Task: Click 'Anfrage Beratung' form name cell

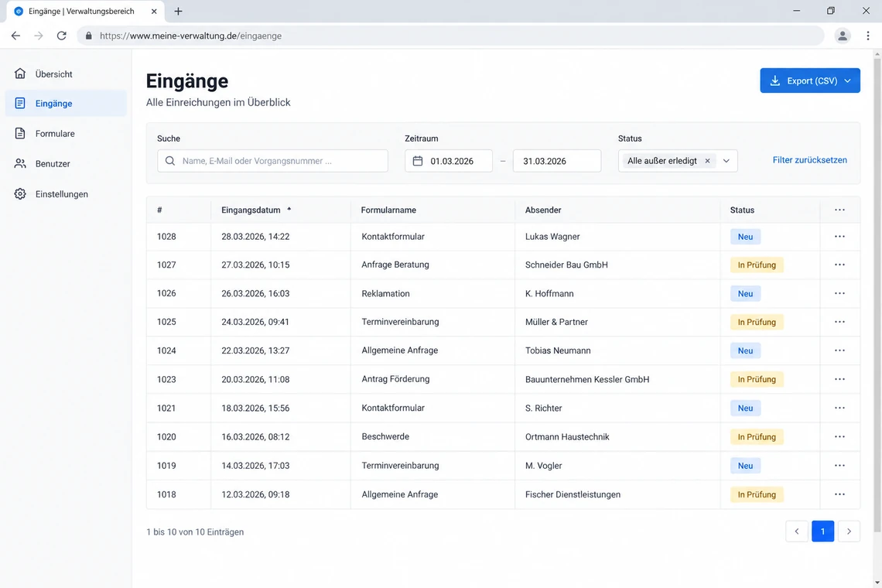Action: pos(395,265)
